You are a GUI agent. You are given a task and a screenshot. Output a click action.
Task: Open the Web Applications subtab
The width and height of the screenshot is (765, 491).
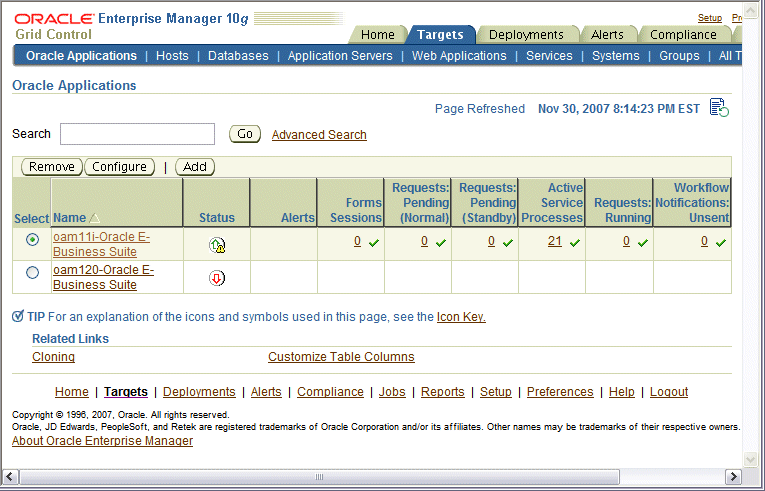coord(459,56)
